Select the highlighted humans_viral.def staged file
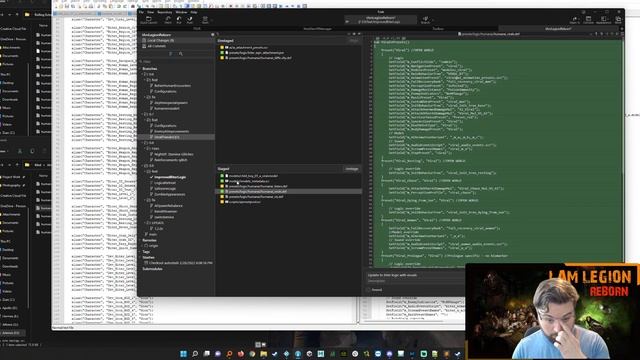 click(289, 191)
